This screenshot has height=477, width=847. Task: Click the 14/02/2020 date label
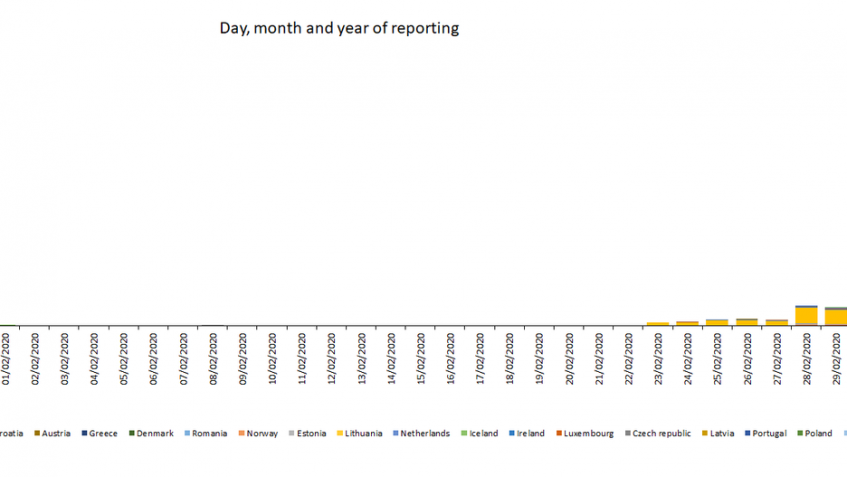[392, 359]
